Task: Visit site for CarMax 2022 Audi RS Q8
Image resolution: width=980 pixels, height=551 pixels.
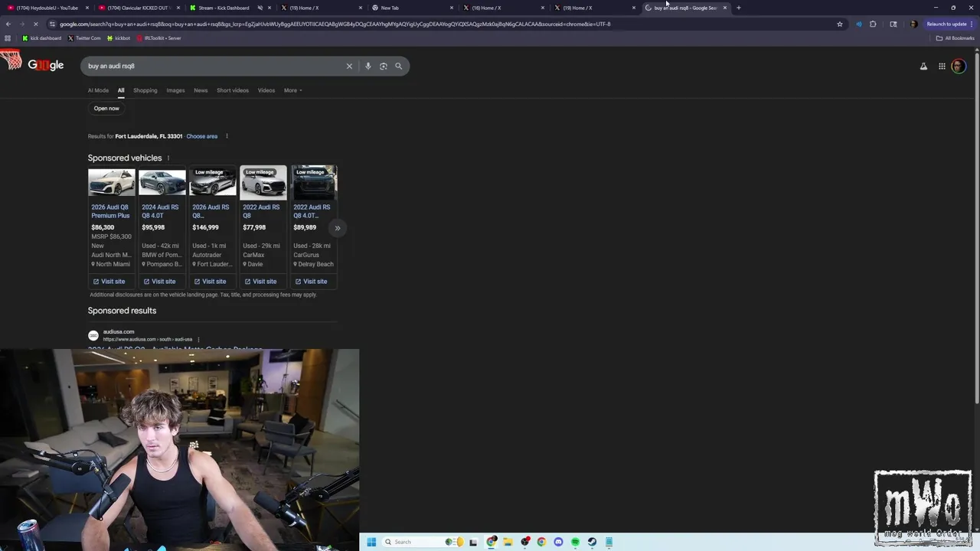Action: pyautogui.click(x=260, y=282)
